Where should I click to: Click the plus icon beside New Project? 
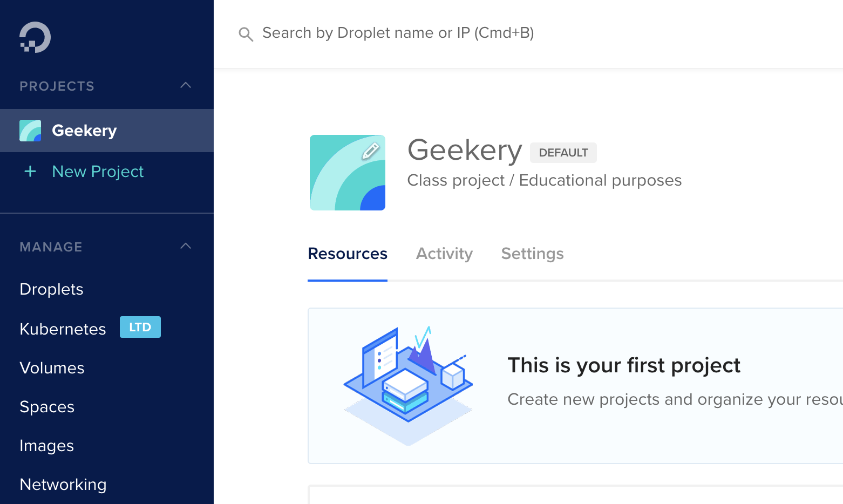coord(30,172)
